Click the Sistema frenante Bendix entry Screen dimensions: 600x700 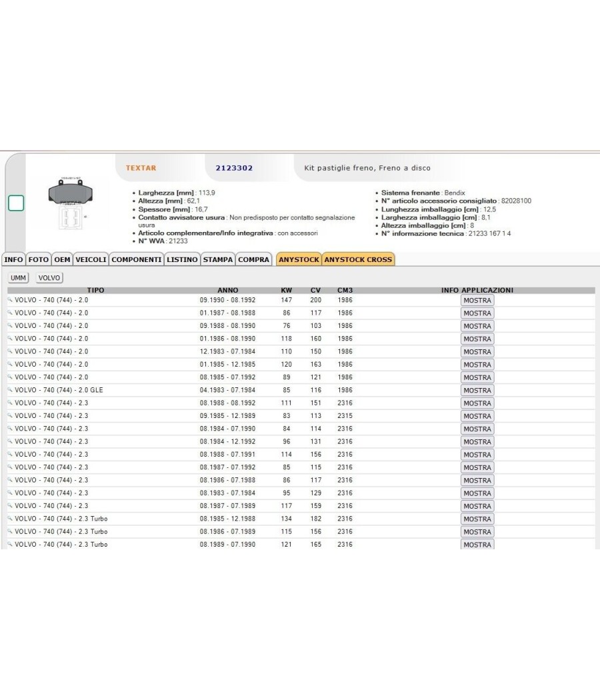(x=423, y=193)
